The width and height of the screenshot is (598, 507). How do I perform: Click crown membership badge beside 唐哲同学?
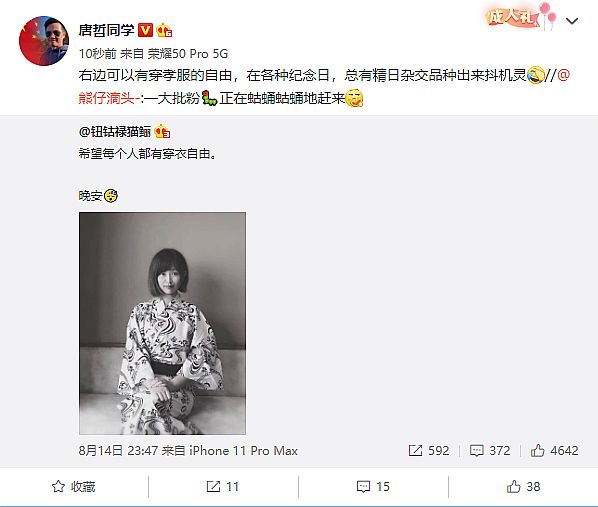coord(164,31)
